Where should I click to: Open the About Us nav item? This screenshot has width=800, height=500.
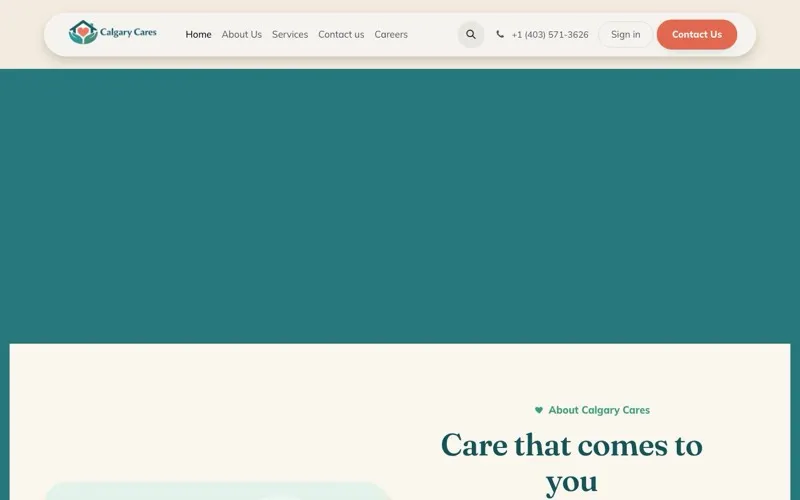coord(241,34)
